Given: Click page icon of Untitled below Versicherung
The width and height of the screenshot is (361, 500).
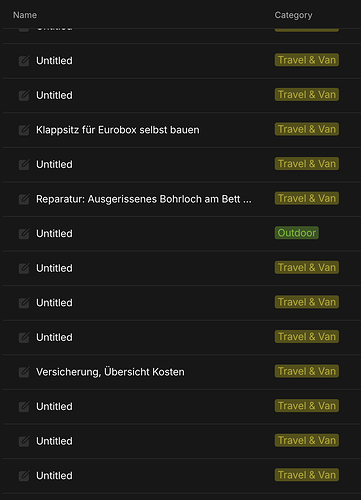Looking at the screenshot, I should 24,407.
